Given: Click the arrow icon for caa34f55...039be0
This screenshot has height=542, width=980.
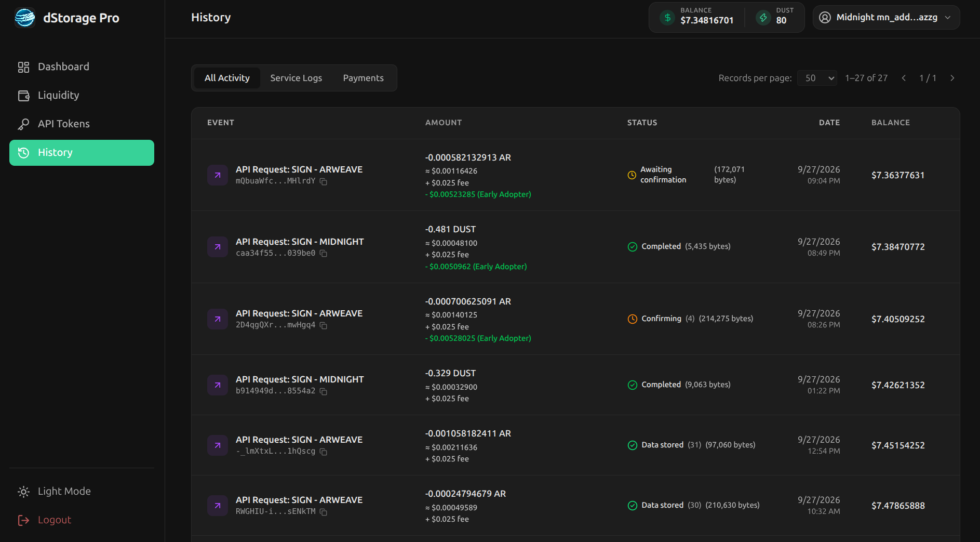Looking at the screenshot, I should [x=218, y=247].
